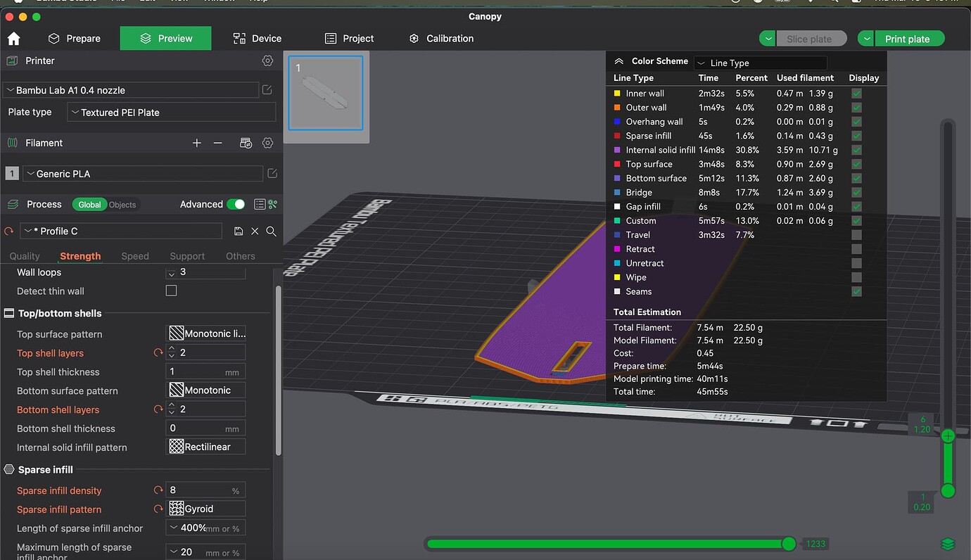Open Sparse infill pattern Gyroid dropdown
Image resolution: width=971 pixels, height=560 pixels.
tap(206, 509)
